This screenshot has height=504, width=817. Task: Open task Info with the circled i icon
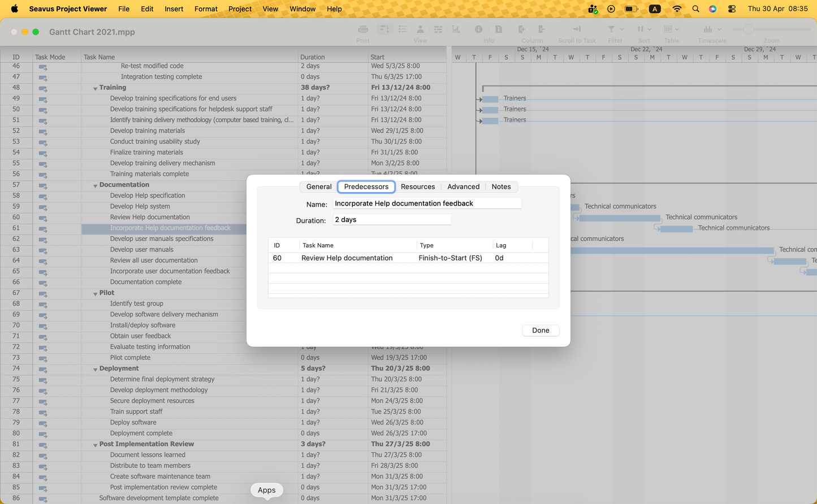click(479, 29)
